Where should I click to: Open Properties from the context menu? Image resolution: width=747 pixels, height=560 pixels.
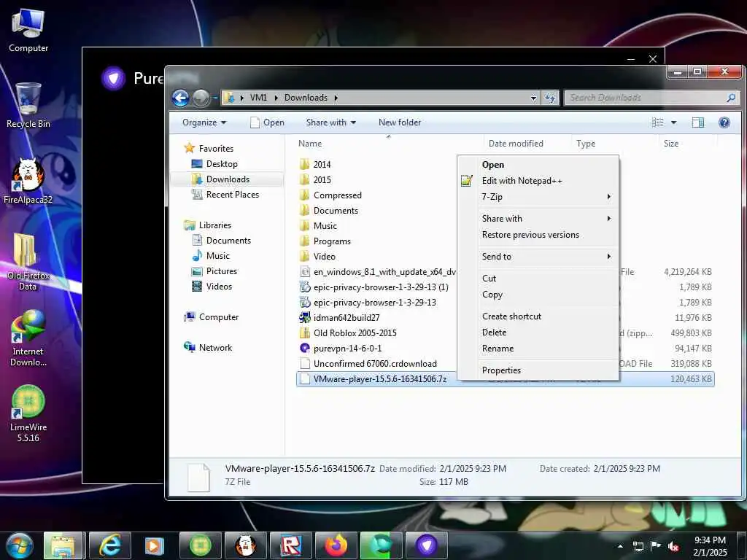[x=548, y=370]
